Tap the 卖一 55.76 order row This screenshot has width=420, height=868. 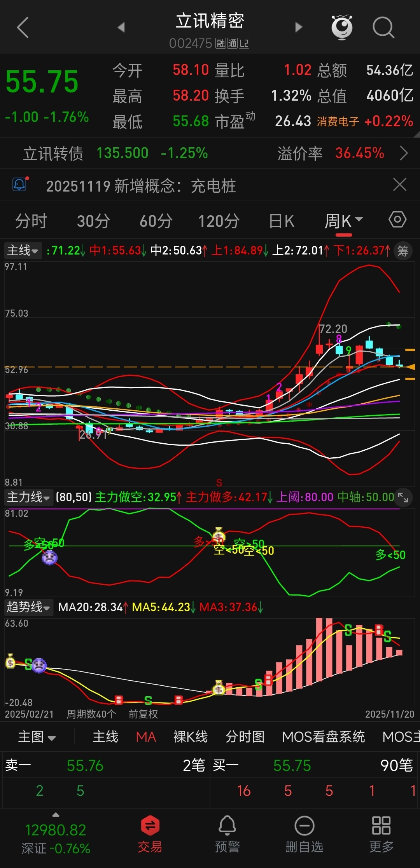pyautogui.click(x=105, y=765)
